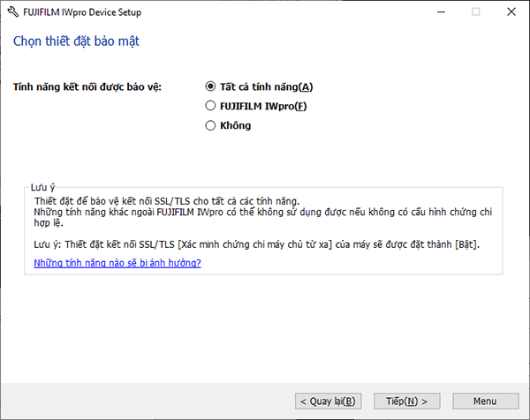Go back with the "< Quay lại(B)" button
This screenshot has width=530, height=420.
pyautogui.click(x=329, y=401)
